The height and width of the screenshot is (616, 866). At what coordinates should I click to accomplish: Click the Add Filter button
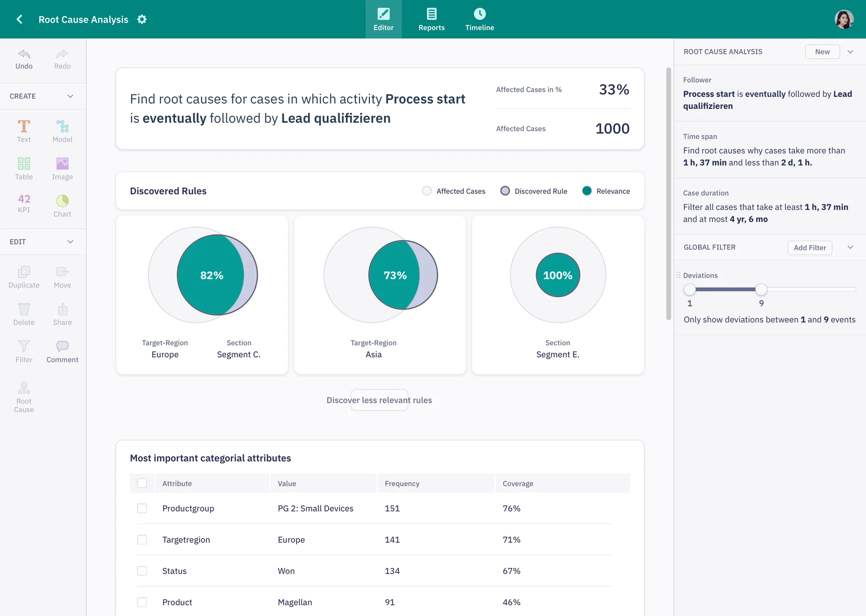click(810, 247)
